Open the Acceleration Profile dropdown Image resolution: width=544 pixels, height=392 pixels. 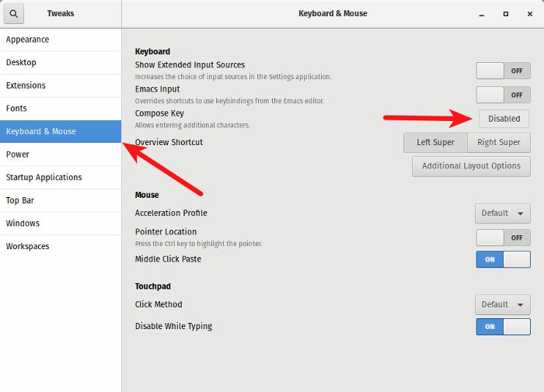coord(502,213)
